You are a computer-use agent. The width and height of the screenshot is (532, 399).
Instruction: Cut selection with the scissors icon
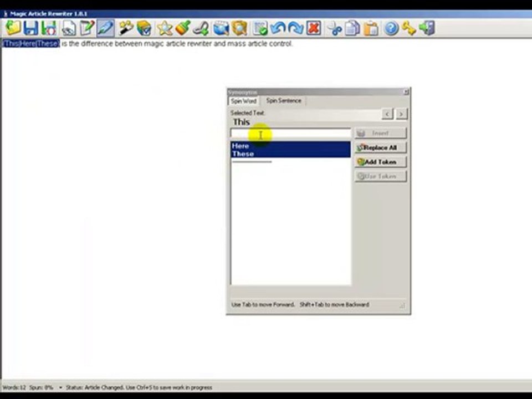point(334,28)
